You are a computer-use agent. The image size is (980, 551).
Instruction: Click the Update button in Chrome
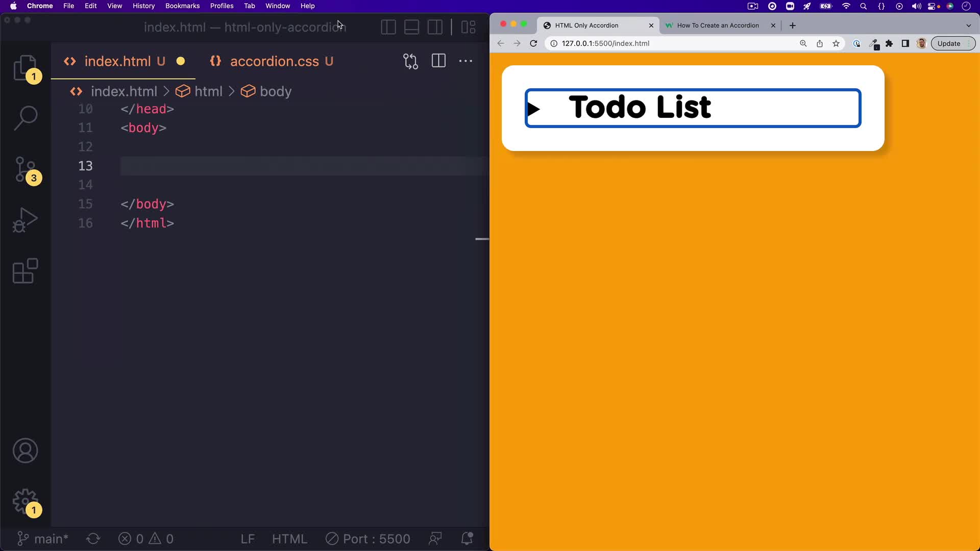949,43
